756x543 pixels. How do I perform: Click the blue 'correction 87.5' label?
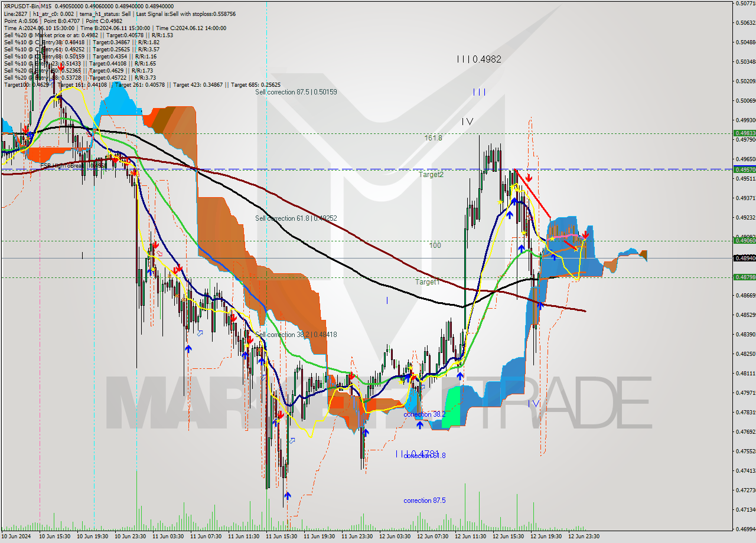pyautogui.click(x=425, y=501)
